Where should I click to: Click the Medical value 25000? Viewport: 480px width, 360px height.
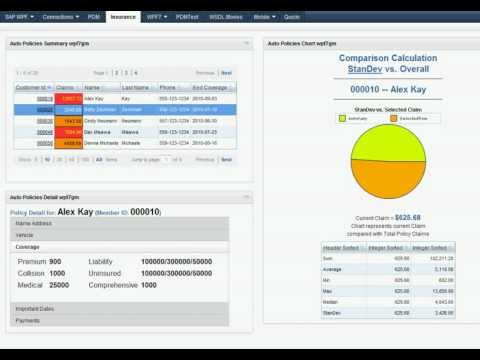(59, 285)
